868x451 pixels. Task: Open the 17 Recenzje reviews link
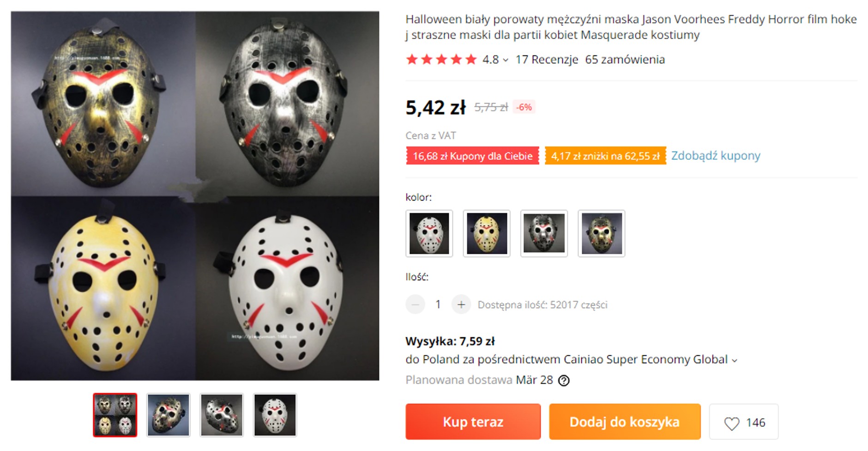click(x=547, y=60)
